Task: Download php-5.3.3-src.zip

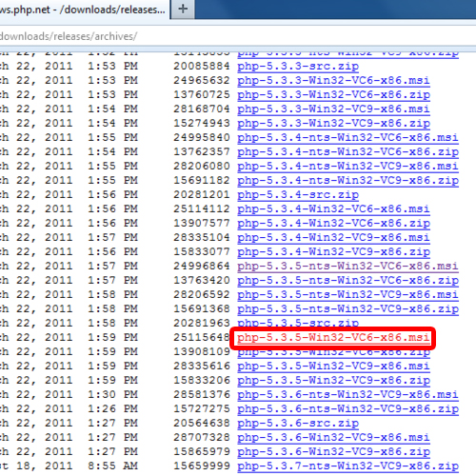Action: (x=298, y=66)
